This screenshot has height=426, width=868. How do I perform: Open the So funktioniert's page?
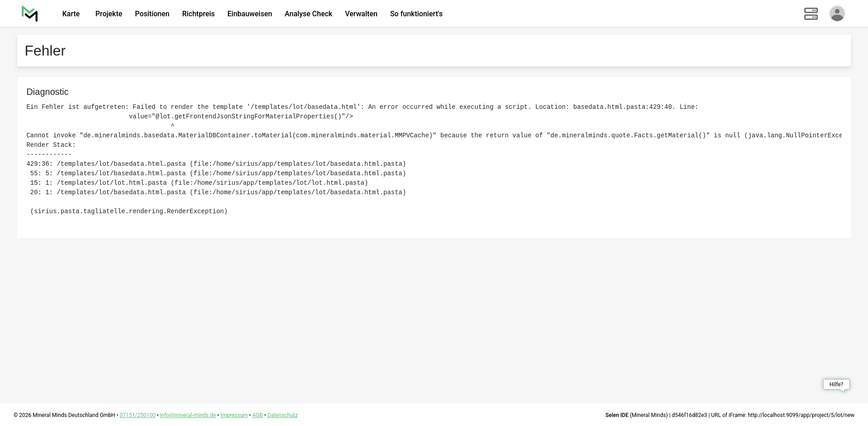416,14
